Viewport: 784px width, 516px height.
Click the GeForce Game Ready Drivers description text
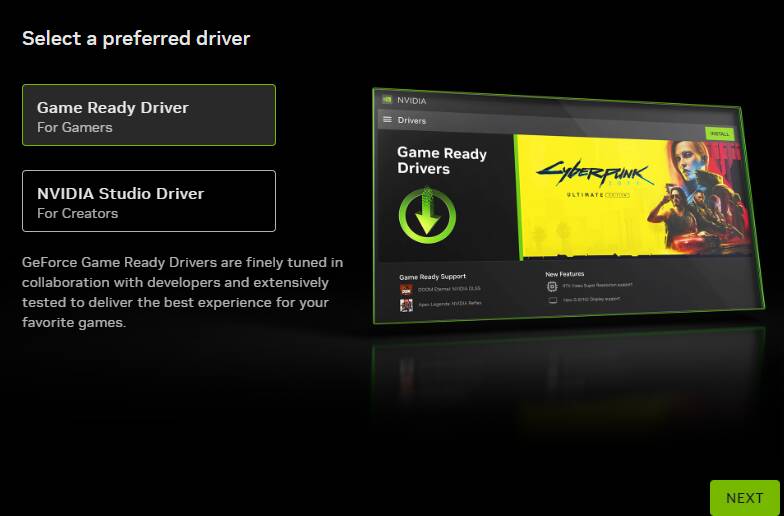[182, 292]
